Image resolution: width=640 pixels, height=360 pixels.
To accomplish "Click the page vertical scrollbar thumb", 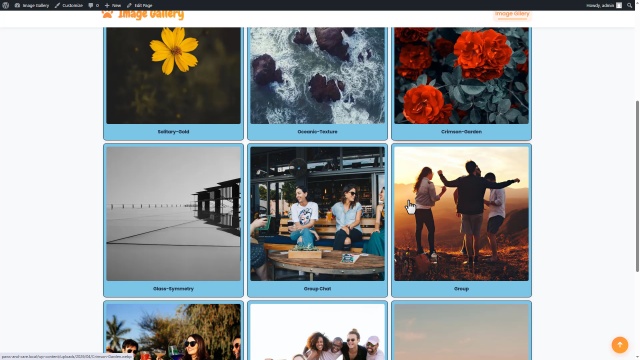I will (x=637, y=186).
